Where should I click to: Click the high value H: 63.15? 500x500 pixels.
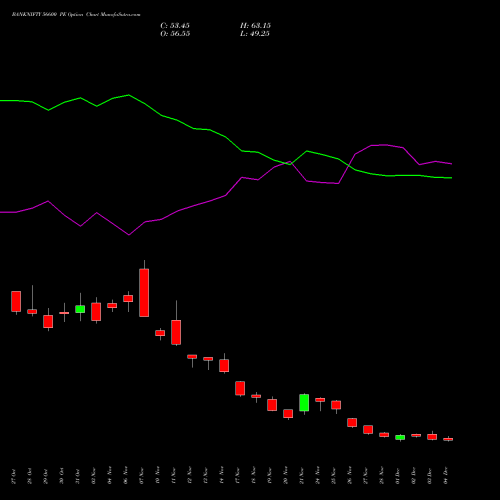point(255,26)
